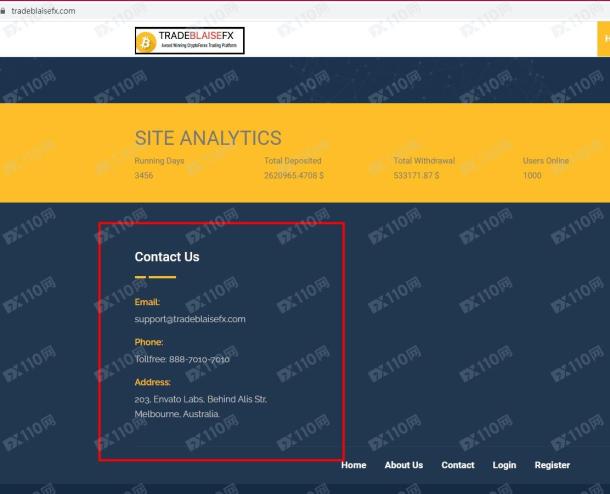This screenshot has height=494, width=610.
Task: Focus the tradeblaisefx.com address bar URL
Action: 43,10
